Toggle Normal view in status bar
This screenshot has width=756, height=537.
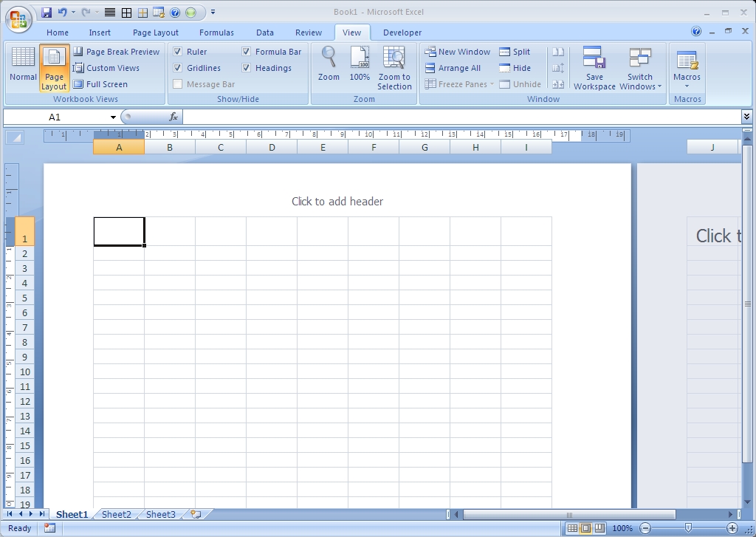click(572, 528)
